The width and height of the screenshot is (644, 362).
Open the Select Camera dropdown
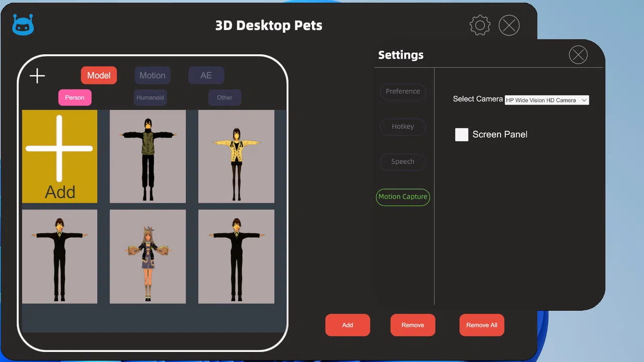[546, 100]
